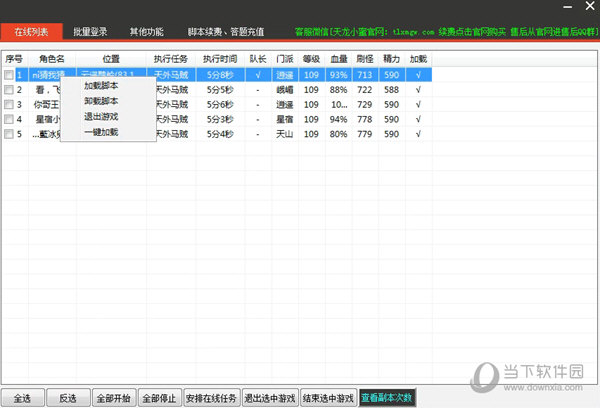Screen dimensions: 600x408
Task: Click the 94% health cell
Action: point(339,119)
